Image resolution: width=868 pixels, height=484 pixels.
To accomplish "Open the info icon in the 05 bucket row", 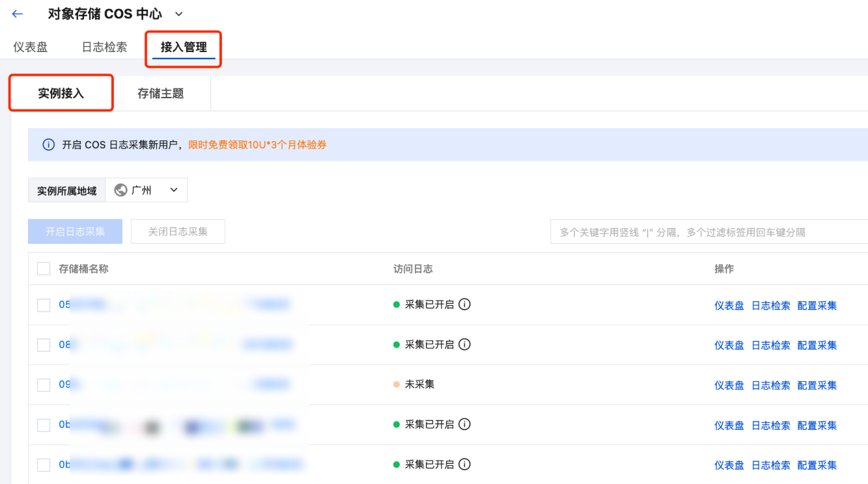I will tap(464, 304).
